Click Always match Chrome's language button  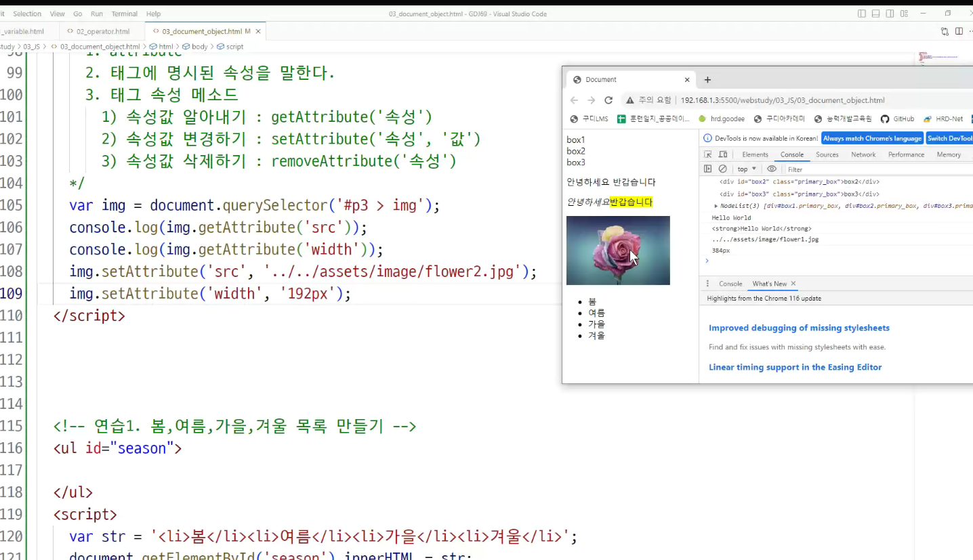[873, 138]
